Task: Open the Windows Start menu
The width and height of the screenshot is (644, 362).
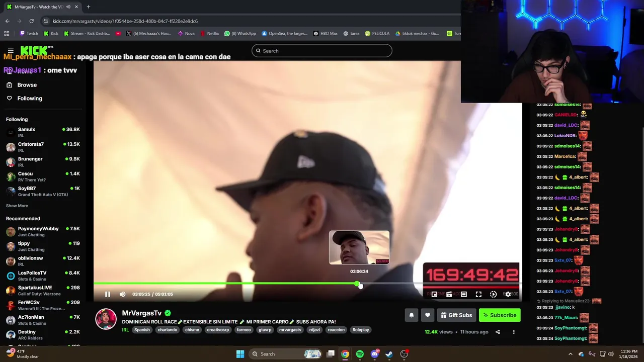Action: coord(240,354)
